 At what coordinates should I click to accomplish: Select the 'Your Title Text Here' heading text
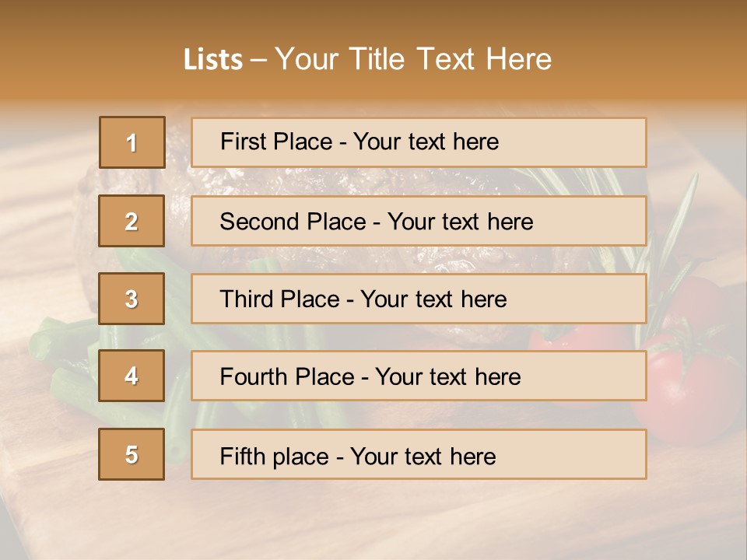point(413,59)
